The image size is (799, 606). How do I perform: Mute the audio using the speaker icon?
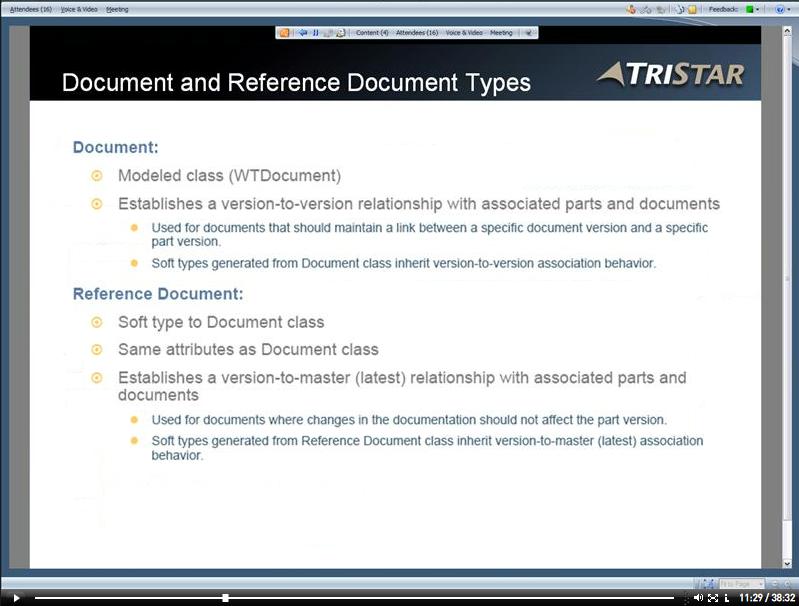click(698, 598)
